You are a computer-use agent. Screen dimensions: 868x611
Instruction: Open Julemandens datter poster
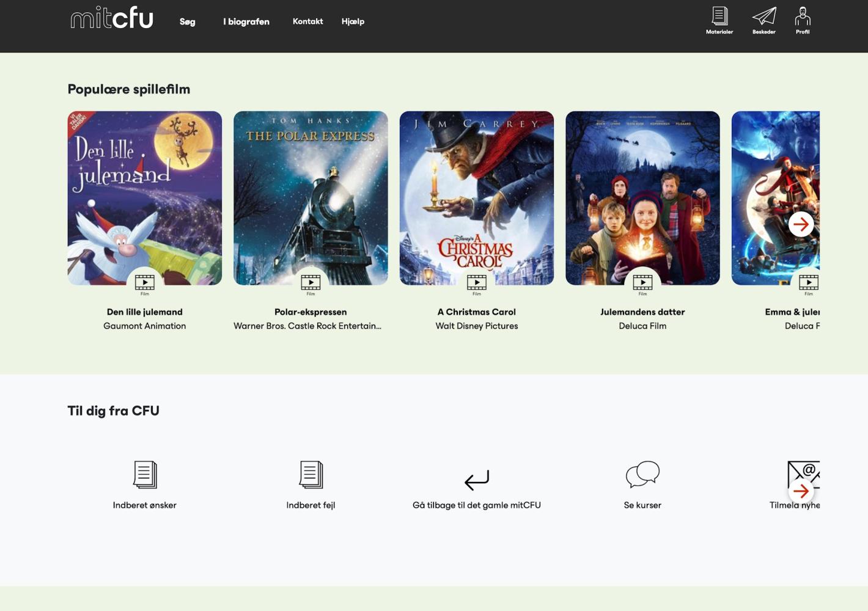point(642,198)
